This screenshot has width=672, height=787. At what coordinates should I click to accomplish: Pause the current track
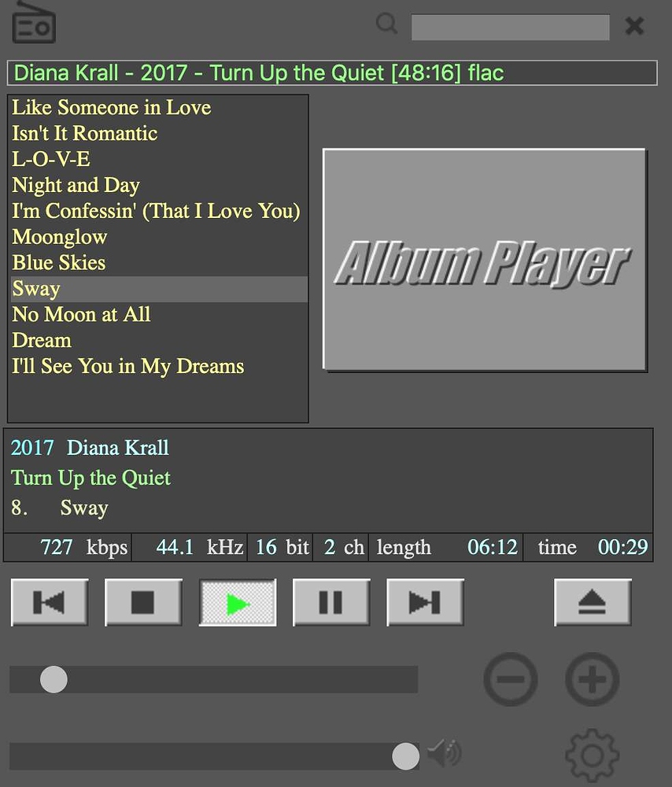tap(331, 602)
